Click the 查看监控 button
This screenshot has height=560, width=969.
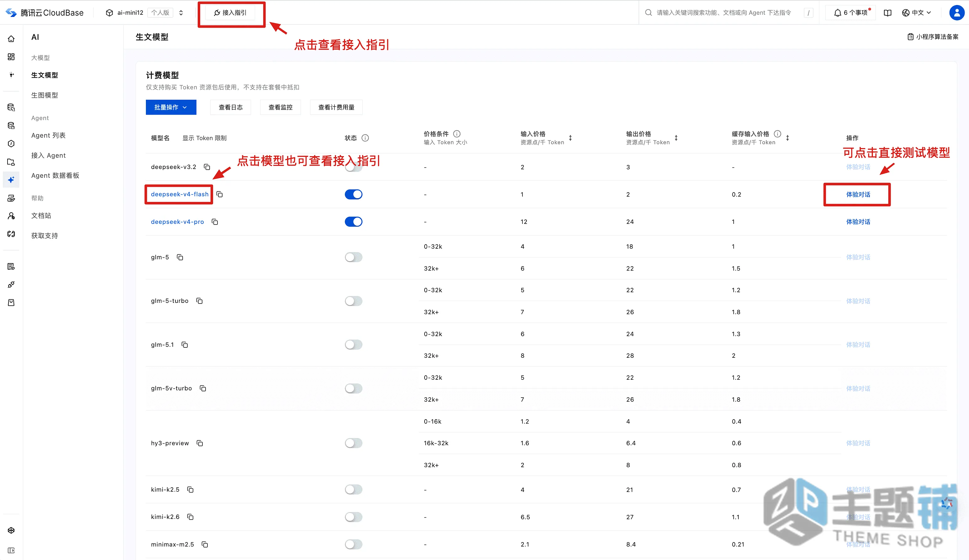280,107
